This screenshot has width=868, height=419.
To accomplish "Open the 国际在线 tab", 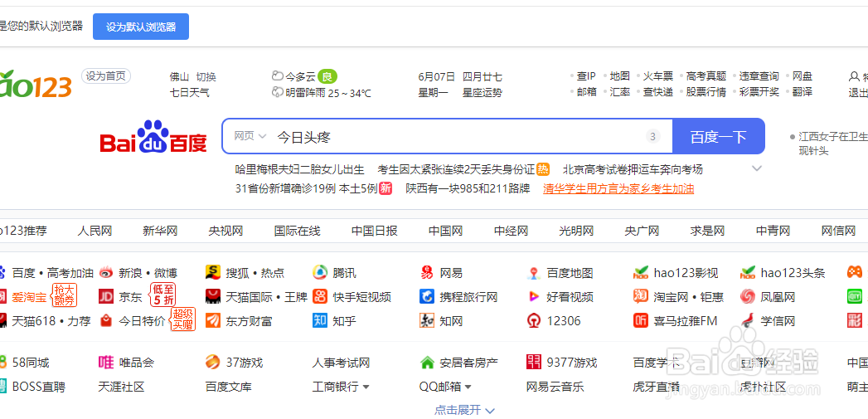I will click(x=298, y=231).
